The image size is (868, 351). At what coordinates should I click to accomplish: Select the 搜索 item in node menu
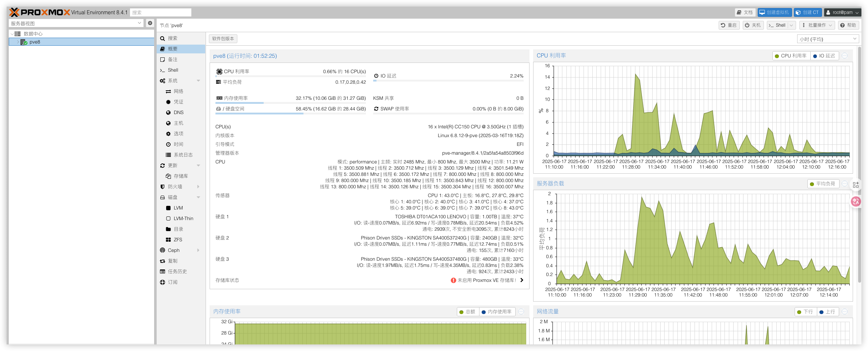(181, 38)
